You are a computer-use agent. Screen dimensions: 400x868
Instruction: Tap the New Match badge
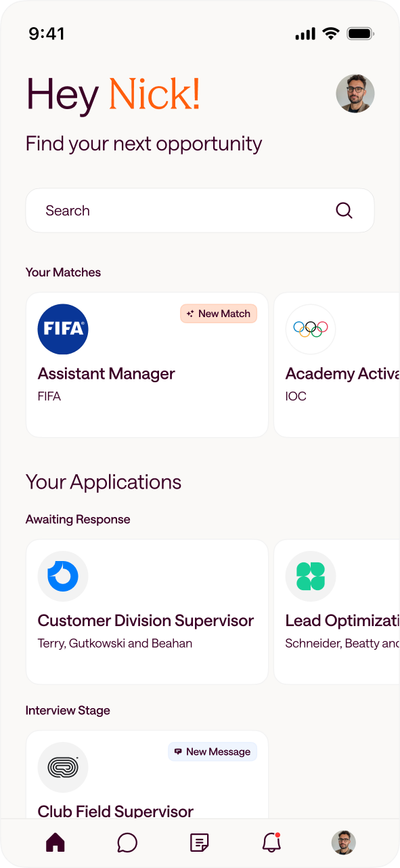pos(218,313)
